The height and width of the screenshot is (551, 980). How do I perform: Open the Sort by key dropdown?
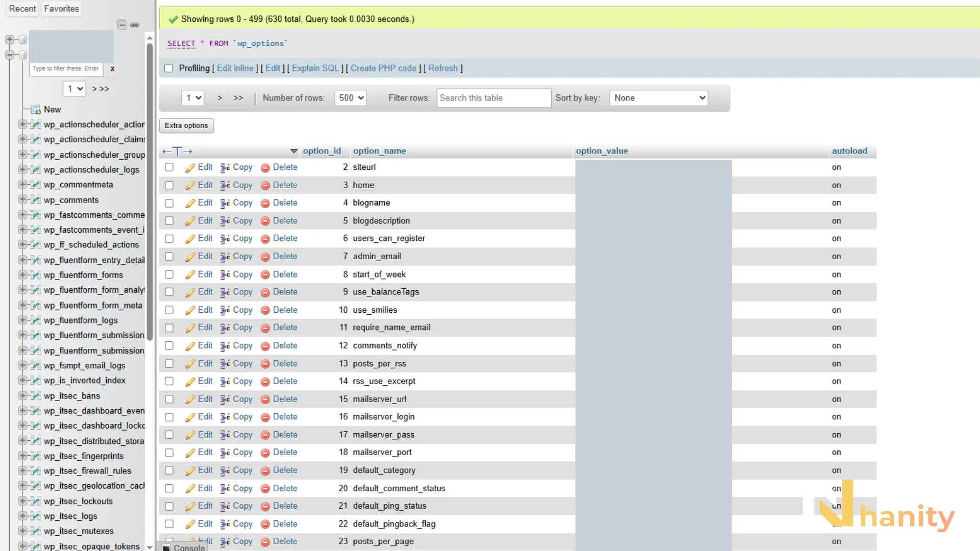[659, 98]
